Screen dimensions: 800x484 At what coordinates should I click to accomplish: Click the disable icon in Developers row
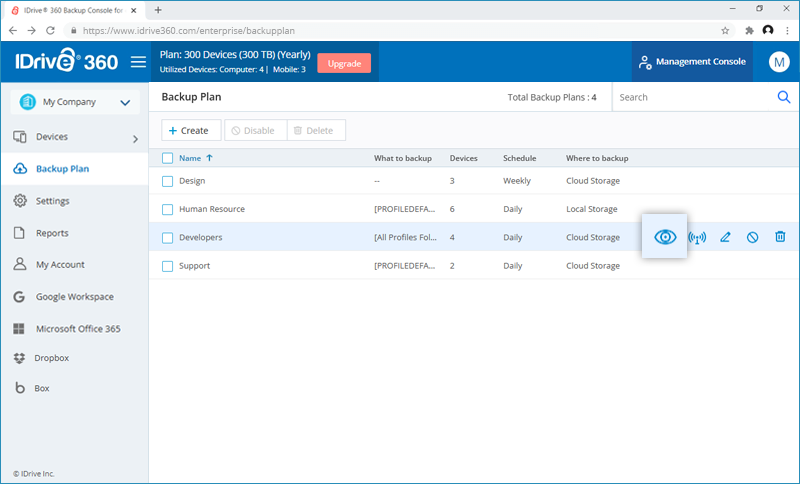pyautogui.click(x=752, y=237)
